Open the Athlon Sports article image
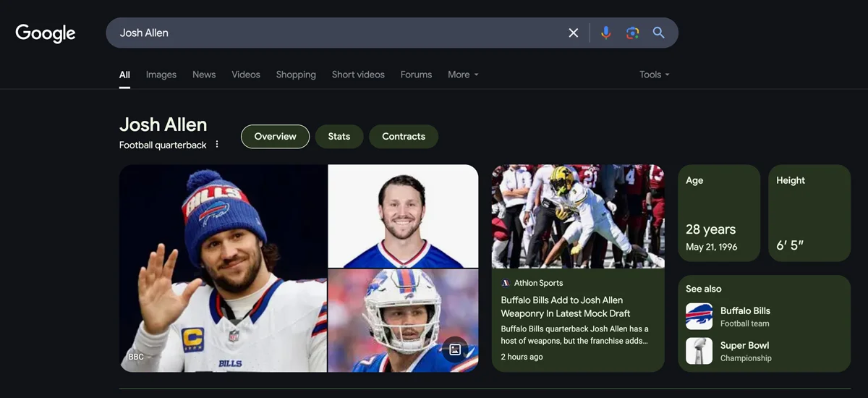Image resolution: width=868 pixels, height=398 pixels. coord(578,216)
